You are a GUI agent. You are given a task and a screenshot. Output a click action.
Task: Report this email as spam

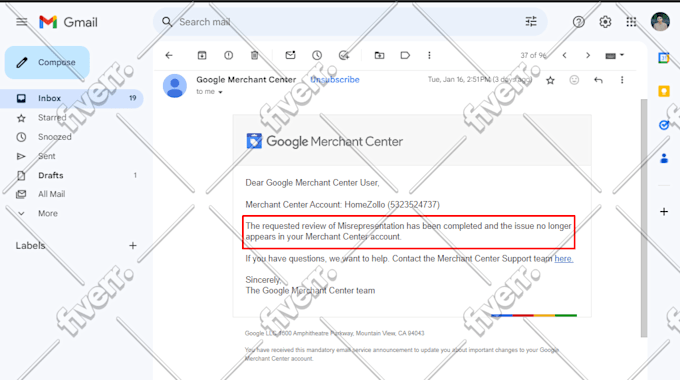[x=229, y=55]
